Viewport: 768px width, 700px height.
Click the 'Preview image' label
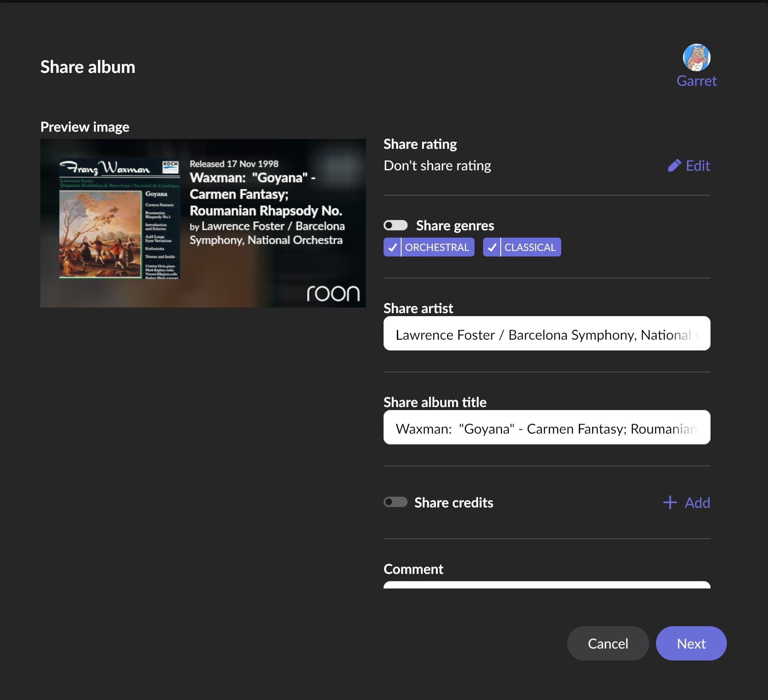coord(85,127)
